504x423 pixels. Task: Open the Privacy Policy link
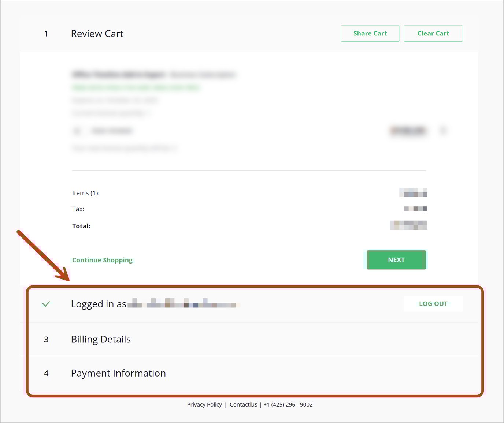point(204,404)
